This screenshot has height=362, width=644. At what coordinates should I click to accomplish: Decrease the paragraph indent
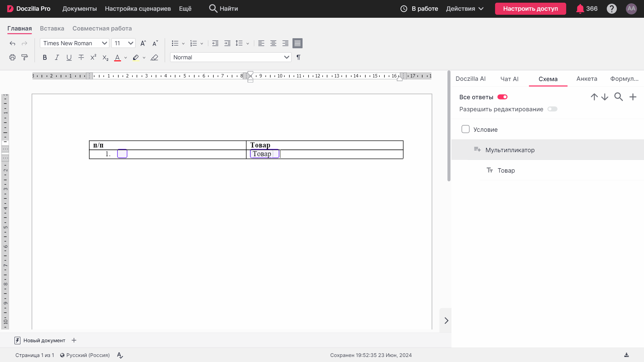tap(215, 43)
